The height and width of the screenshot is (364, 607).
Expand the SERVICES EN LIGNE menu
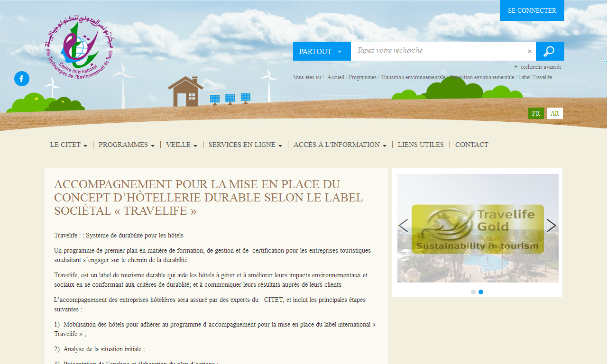246,145
